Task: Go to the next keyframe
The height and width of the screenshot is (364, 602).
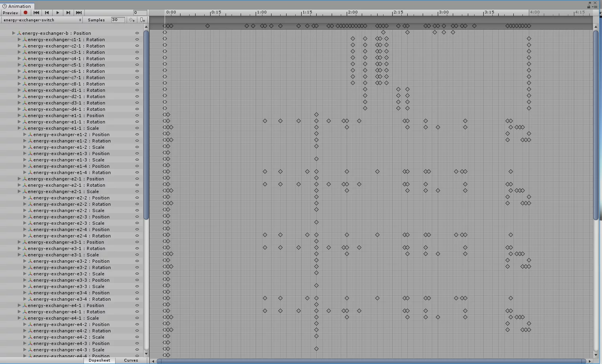Action: 68,13
